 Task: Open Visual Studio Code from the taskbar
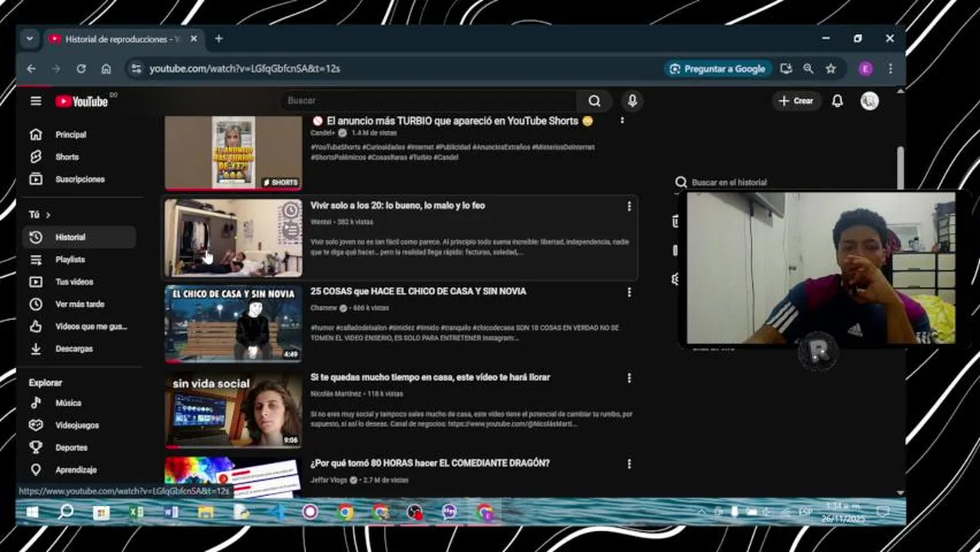[277, 512]
